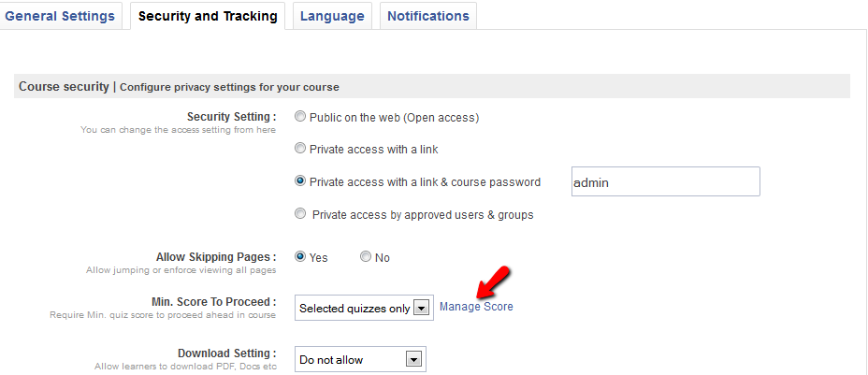
Task: Click the Course security section header
Action: [64, 87]
